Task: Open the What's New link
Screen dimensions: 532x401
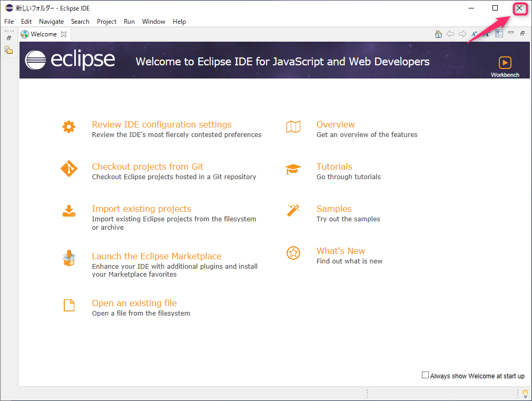Action: [341, 251]
